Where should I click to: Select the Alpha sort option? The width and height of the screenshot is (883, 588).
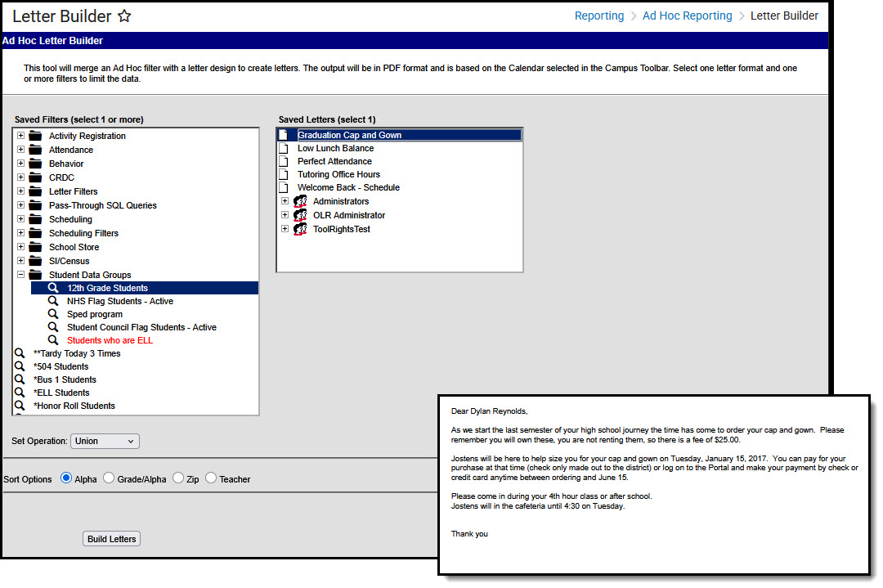point(66,478)
